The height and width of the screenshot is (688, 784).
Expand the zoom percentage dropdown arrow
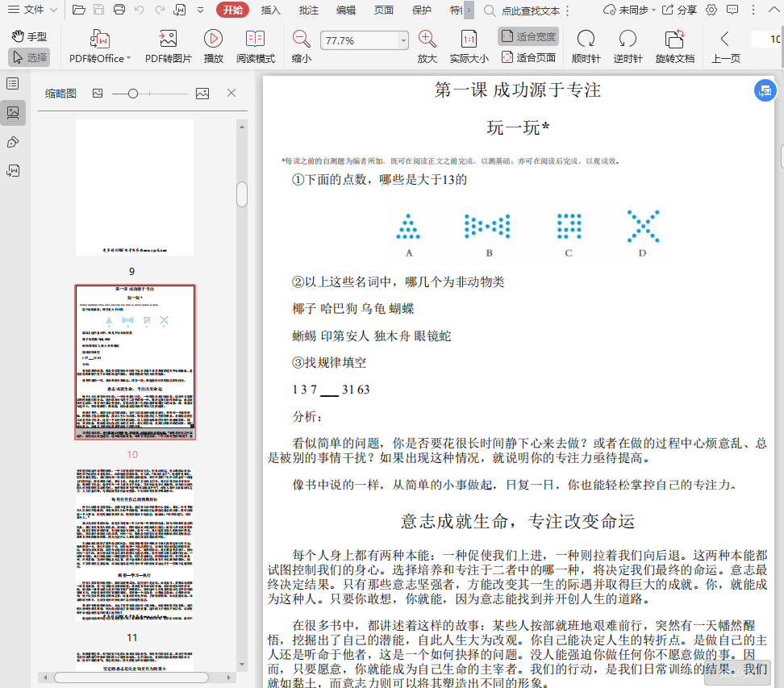pyautogui.click(x=403, y=40)
